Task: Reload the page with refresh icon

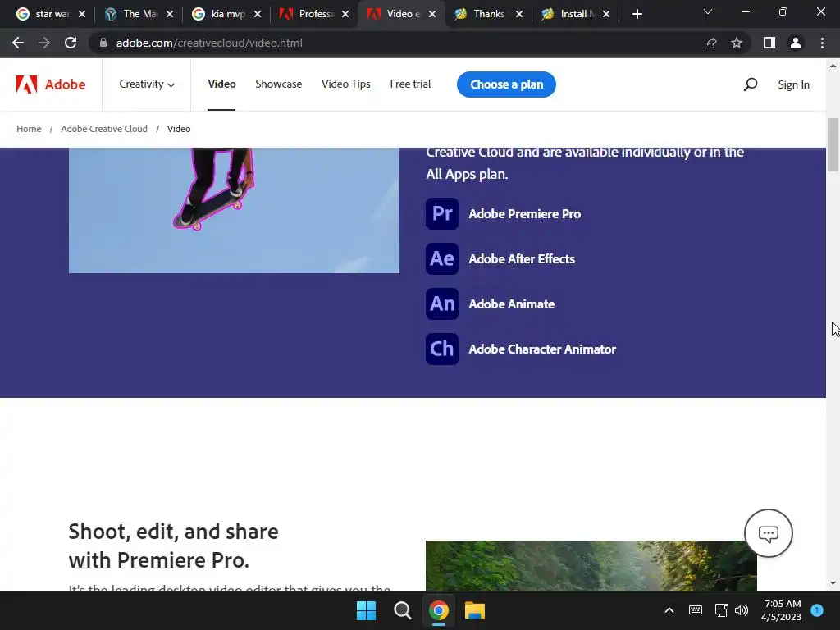Action: pos(71,43)
